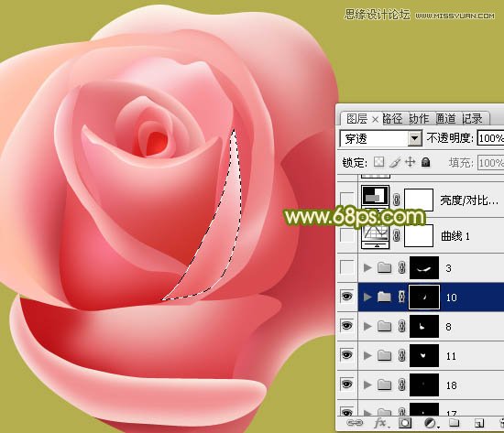Select mask thumbnail of group 3
This screenshot has width=504, height=433.
pos(424,267)
